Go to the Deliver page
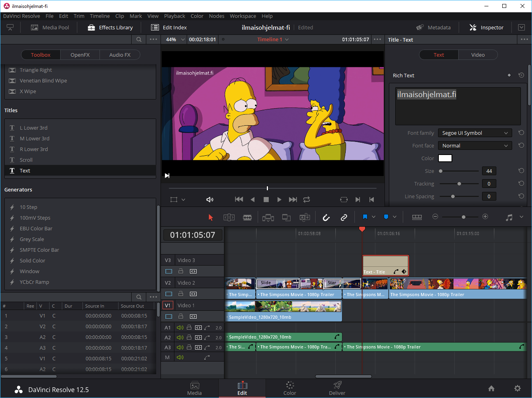532x398 pixels. [337, 388]
